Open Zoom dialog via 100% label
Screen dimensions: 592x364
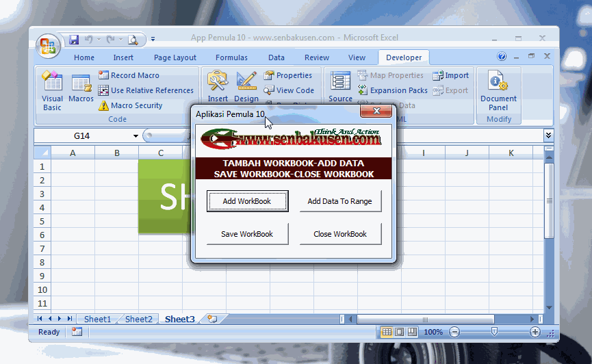(x=433, y=332)
